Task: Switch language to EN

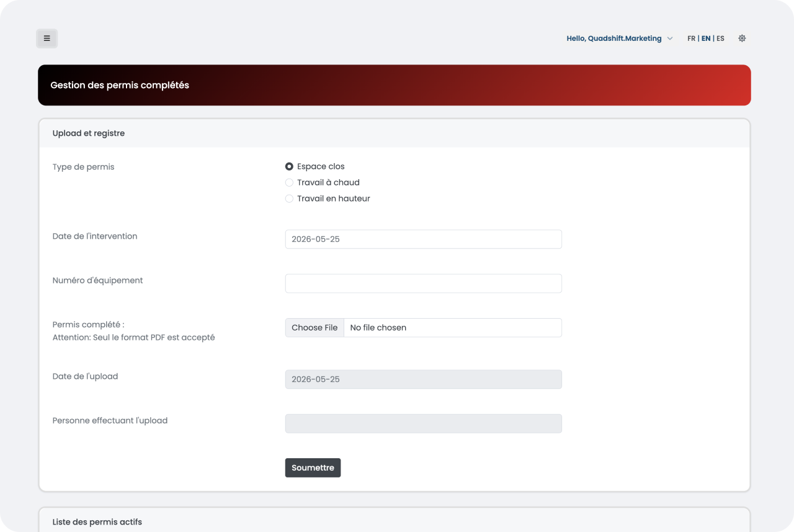Action: pos(706,38)
